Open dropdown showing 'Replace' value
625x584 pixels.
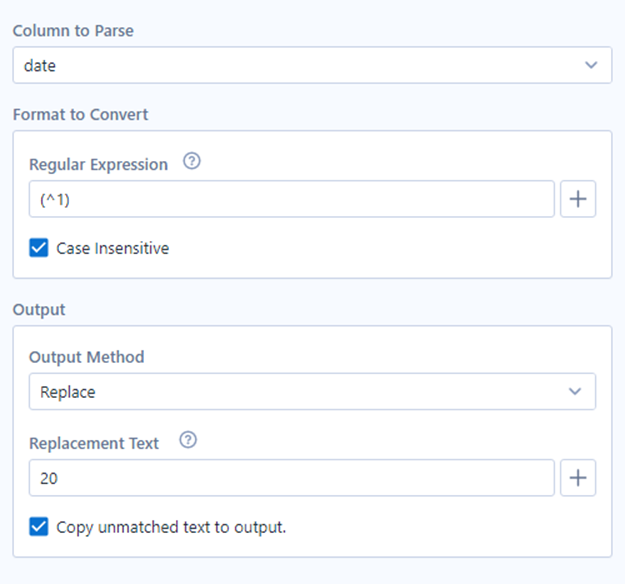click(x=300, y=392)
